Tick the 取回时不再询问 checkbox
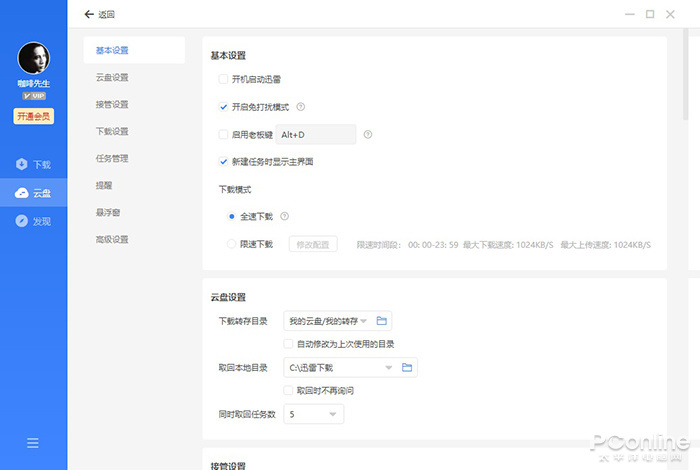 pyautogui.click(x=289, y=390)
